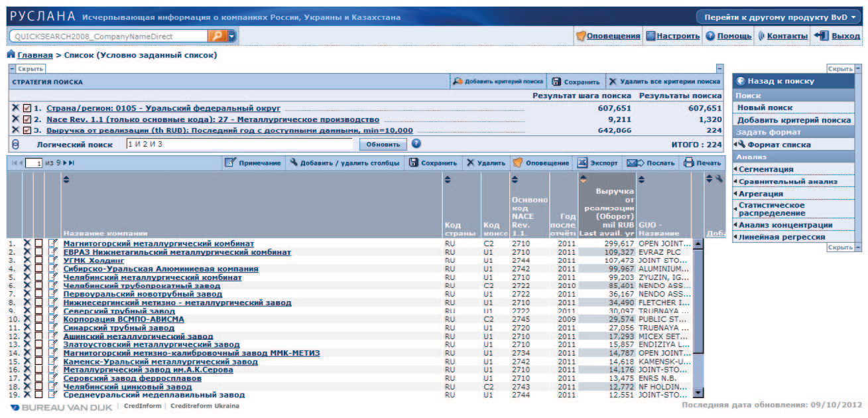Select checkbox for Челябинский трубопрокатный завод
The height and width of the screenshot is (418, 868).
point(39,285)
